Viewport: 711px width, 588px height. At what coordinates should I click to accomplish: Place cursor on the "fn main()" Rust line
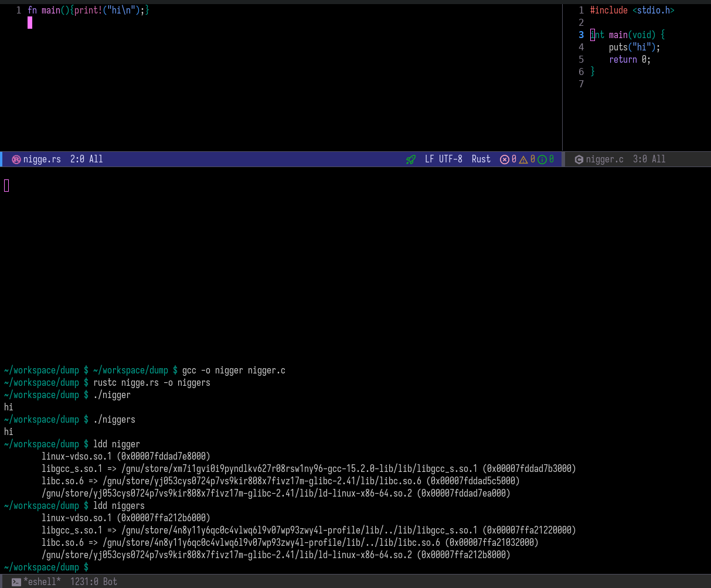pyautogui.click(x=89, y=11)
